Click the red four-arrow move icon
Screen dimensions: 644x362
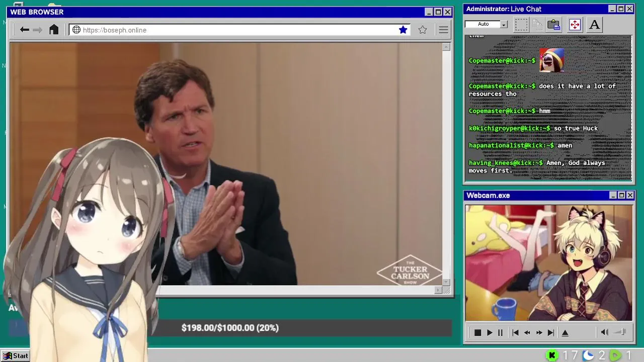click(x=575, y=25)
